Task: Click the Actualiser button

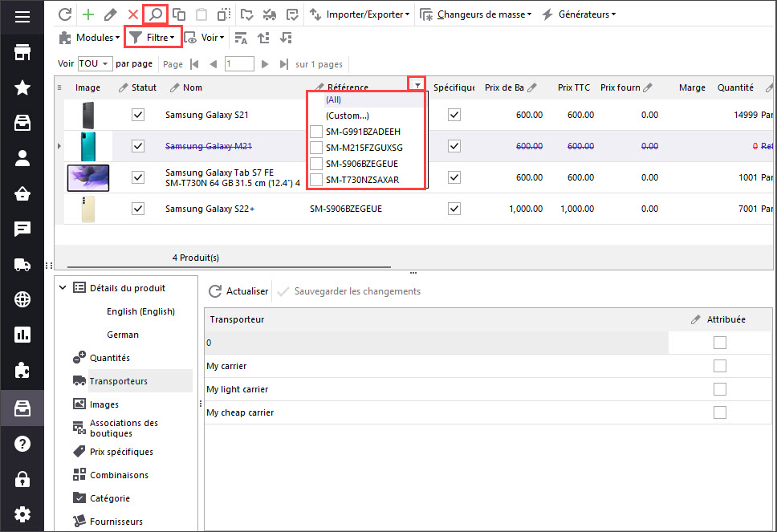Action: 238,291
